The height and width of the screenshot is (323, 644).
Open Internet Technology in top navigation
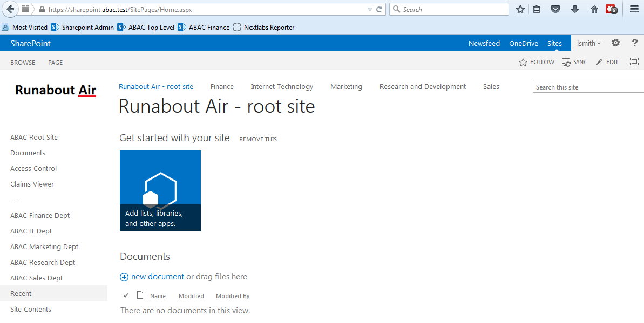[282, 87]
